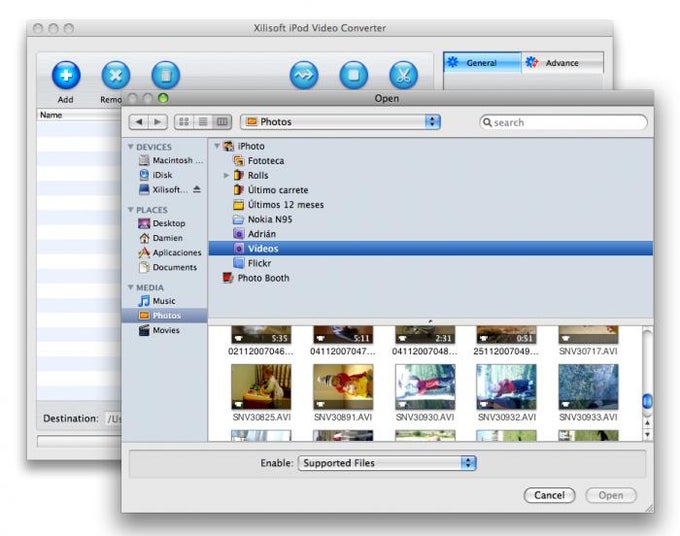Select SNV30717.AVI thumbnail
Viewport: 680px width, 536px height.
[x=588, y=335]
